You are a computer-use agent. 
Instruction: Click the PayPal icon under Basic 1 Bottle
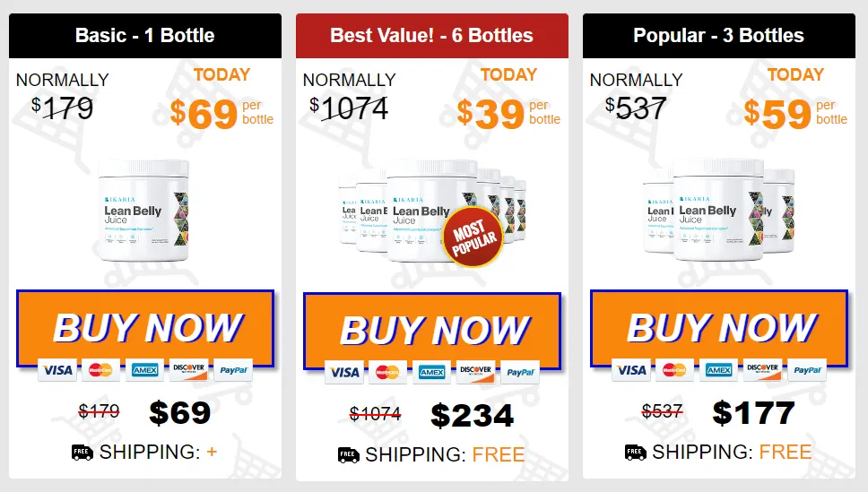point(233,370)
